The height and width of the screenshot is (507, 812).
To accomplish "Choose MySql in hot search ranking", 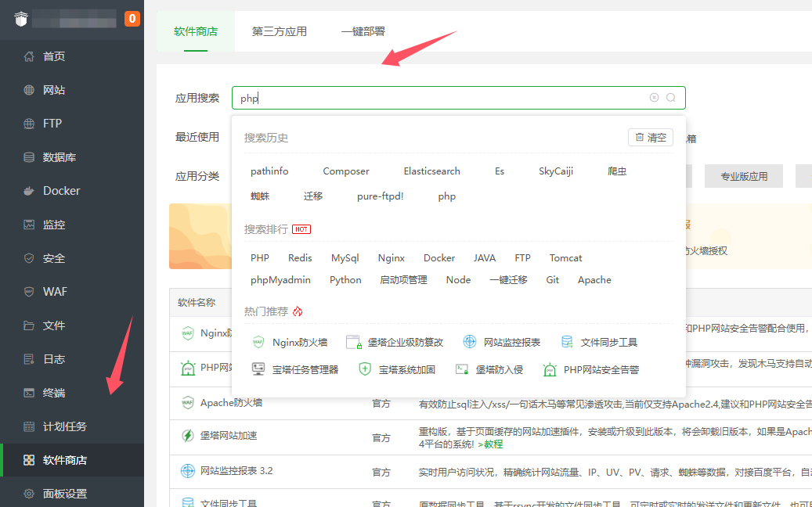I will pos(345,257).
